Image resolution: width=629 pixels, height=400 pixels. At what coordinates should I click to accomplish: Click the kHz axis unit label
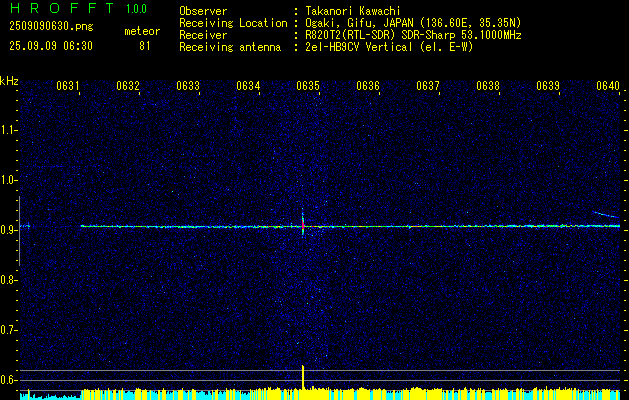(9, 81)
